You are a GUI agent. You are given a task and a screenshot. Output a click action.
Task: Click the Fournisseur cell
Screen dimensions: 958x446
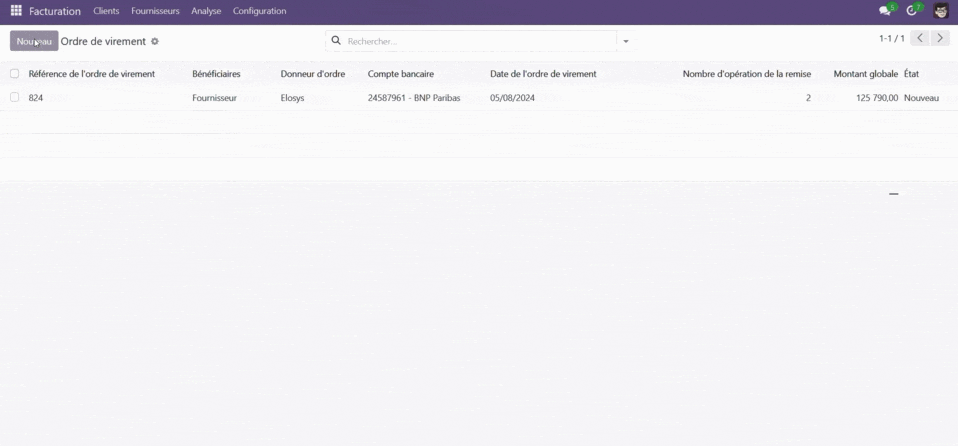[214, 97]
